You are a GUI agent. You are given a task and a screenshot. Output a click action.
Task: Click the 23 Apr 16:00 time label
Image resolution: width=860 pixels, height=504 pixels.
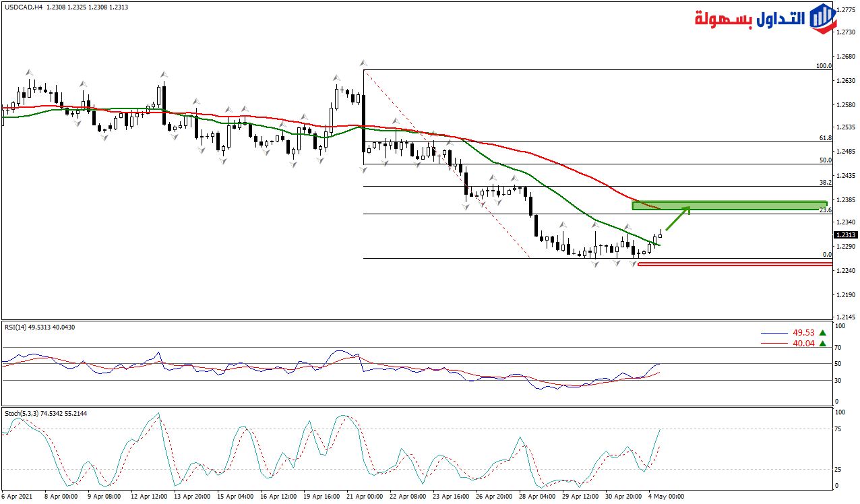pos(450,496)
